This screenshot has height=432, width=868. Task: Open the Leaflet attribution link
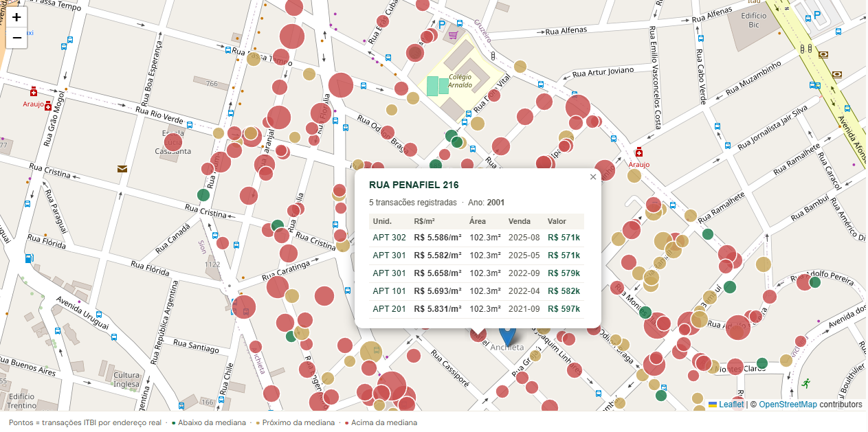(x=726, y=405)
